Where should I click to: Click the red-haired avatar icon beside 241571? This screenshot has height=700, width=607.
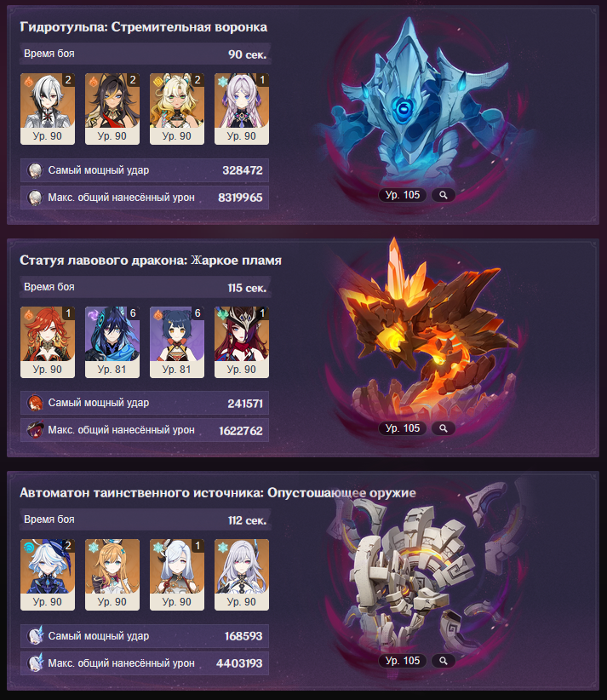pos(35,403)
